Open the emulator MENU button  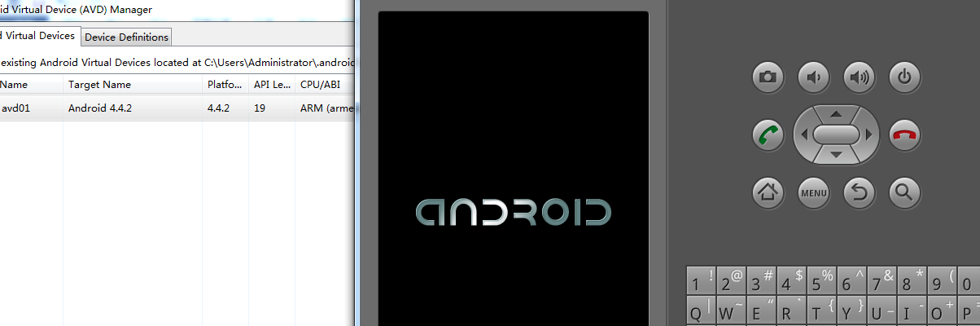[812, 192]
